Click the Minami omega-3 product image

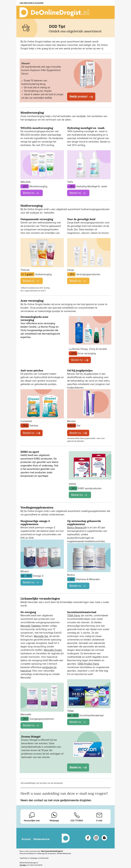tap(42, 554)
